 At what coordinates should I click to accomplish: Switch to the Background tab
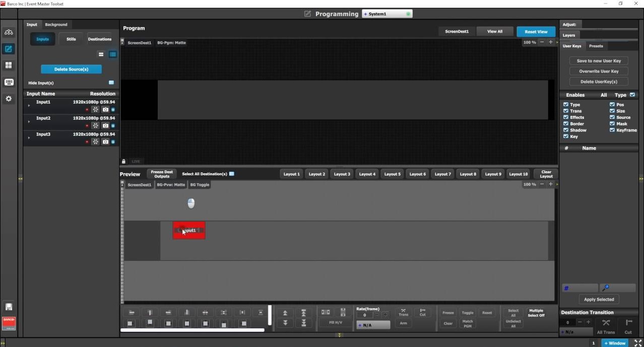point(55,24)
